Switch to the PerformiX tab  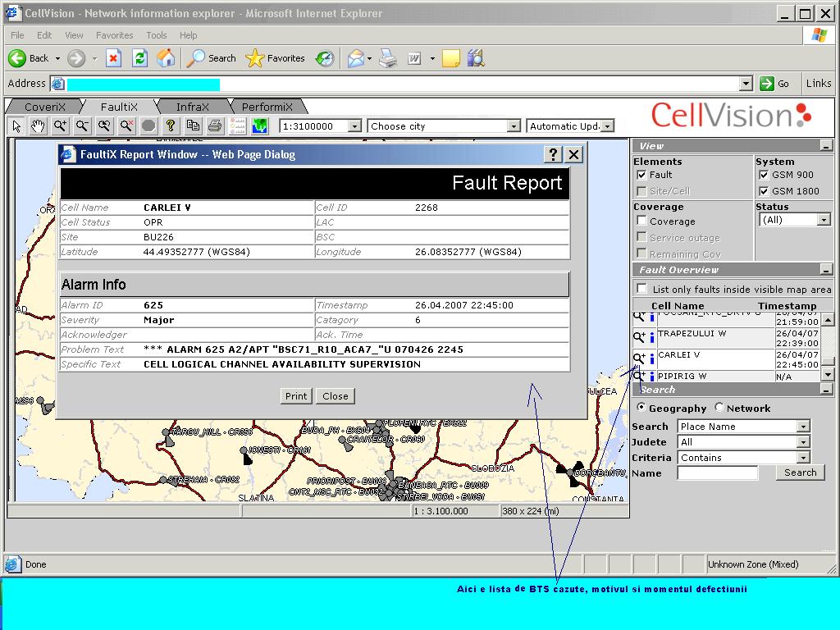click(267, 107)
